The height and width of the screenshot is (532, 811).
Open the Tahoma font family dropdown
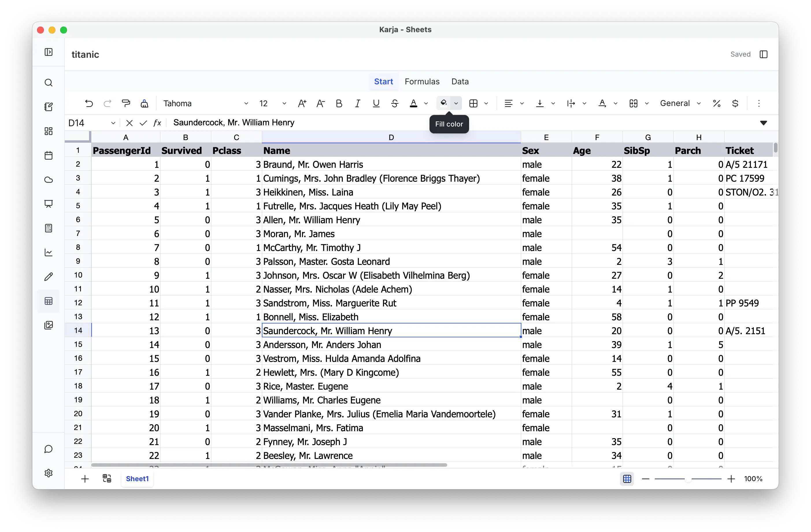(205, 103)
